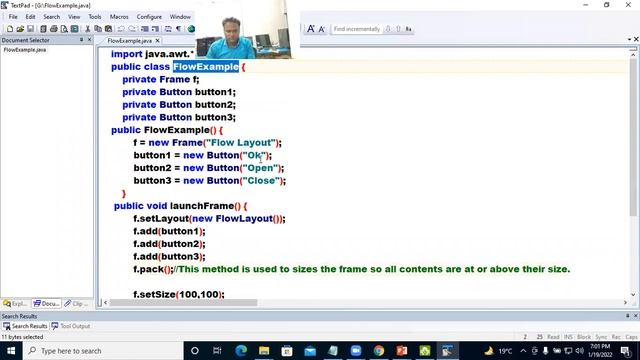Screen dimensions: 640x360
Task: Click the find next down arrow
Action: [x=388, y=29]
